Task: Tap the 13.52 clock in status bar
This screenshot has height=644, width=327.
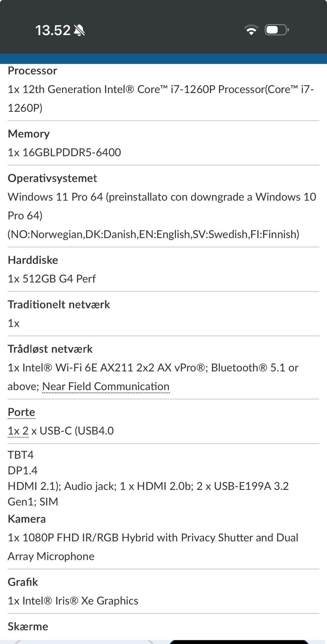Action: click(53, 30)
